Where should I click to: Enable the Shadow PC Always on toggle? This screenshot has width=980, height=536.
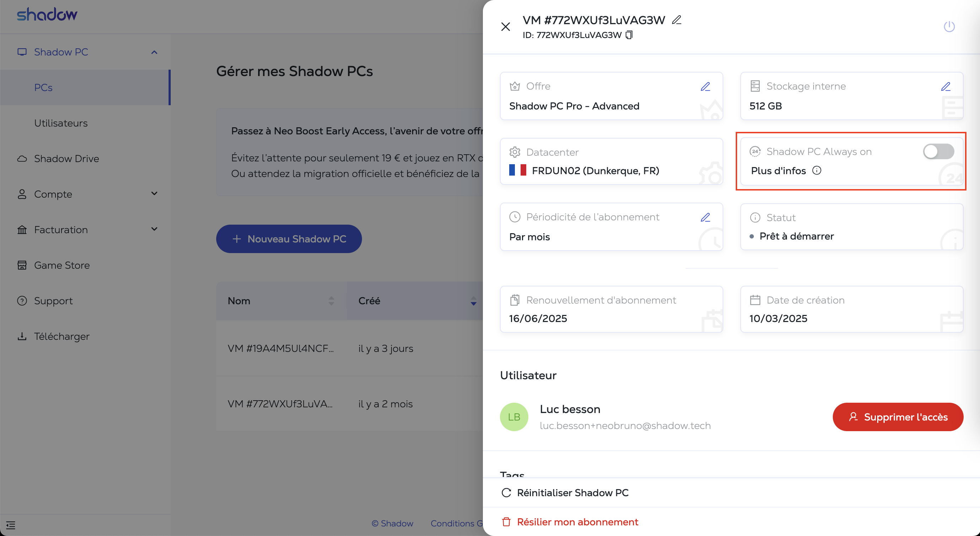[938, 152]
